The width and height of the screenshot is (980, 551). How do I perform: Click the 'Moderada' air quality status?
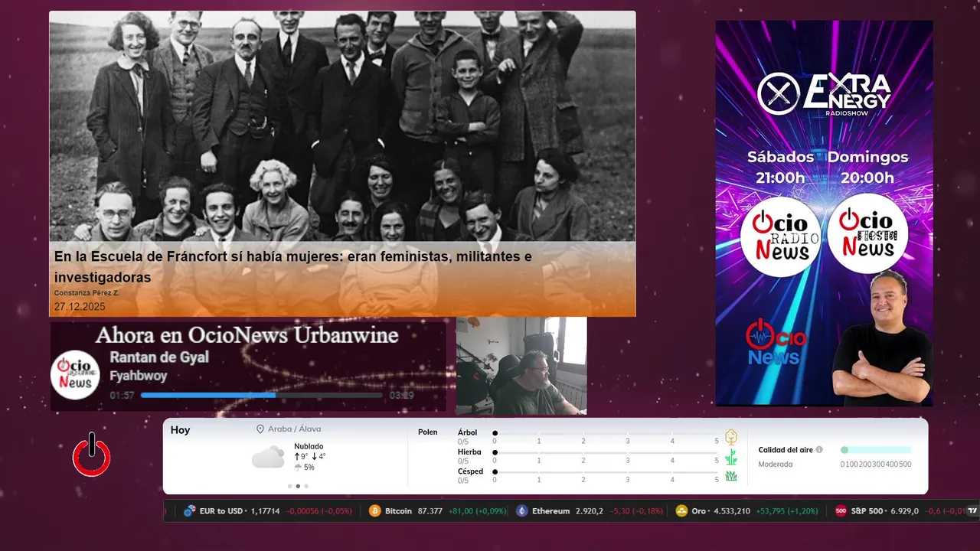point(776,465)
